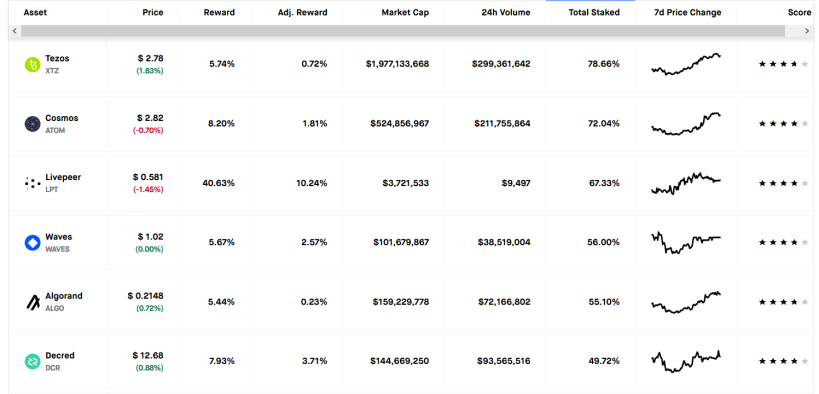This screenshot has height=394, width=819.
Task: Click the Tezos XTZ coin icon
Action: coord(32,65)
